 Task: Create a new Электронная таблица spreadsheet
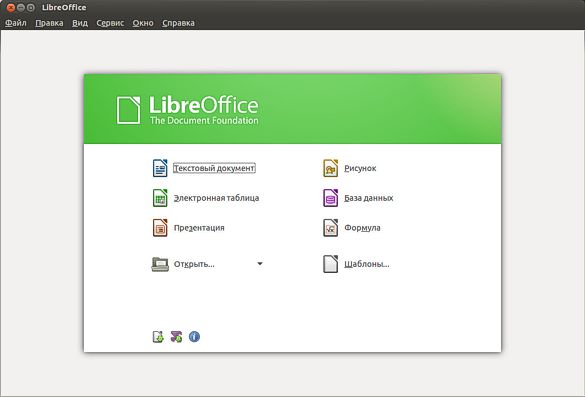point(206,198)
